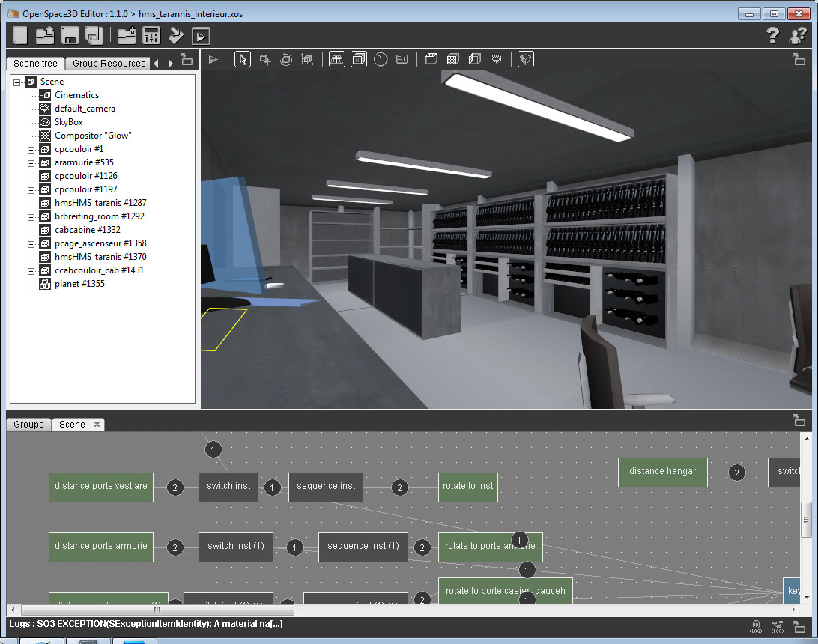Image resolution: width=818 pixels, height=644 pixels.
Task: Switch to the Group Resources tab
Action: tap(109, 64)
